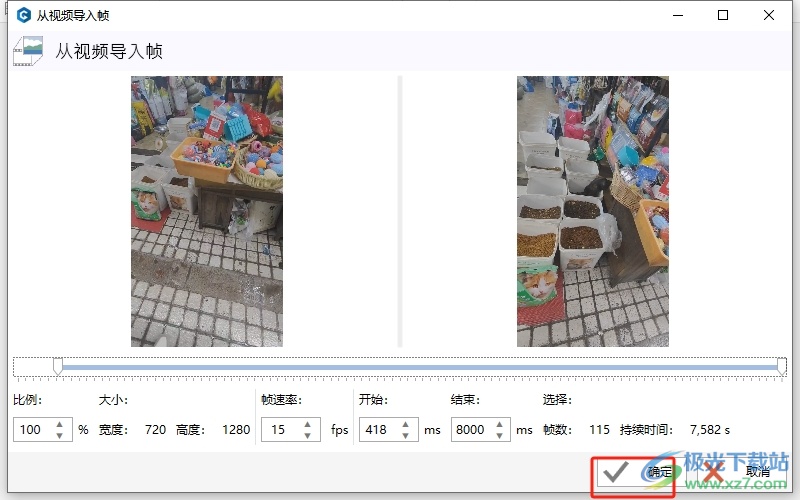This screenshot has height=500, width=800.
Task: Decrease the 比例 scale value
Action: (x=60, y=435)
